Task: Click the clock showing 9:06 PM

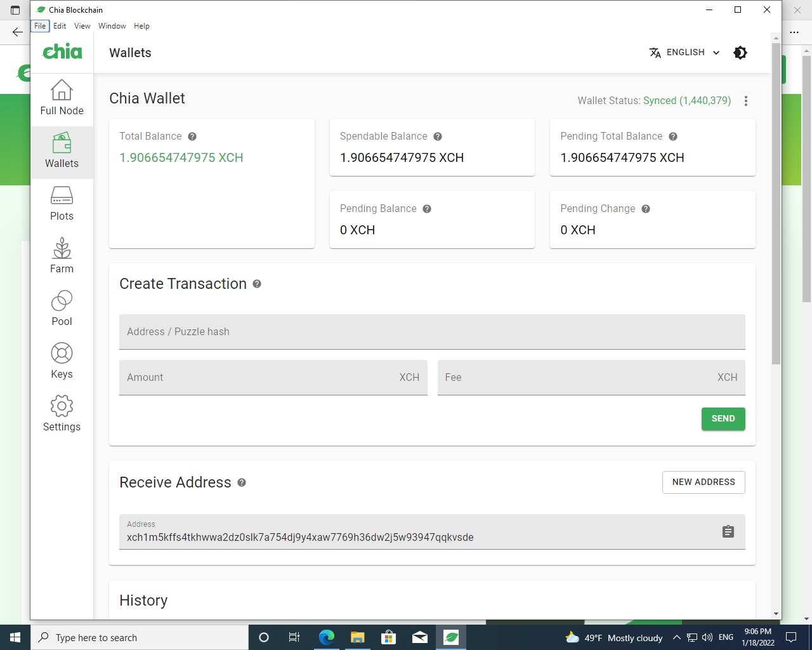Action: [758, 637]
